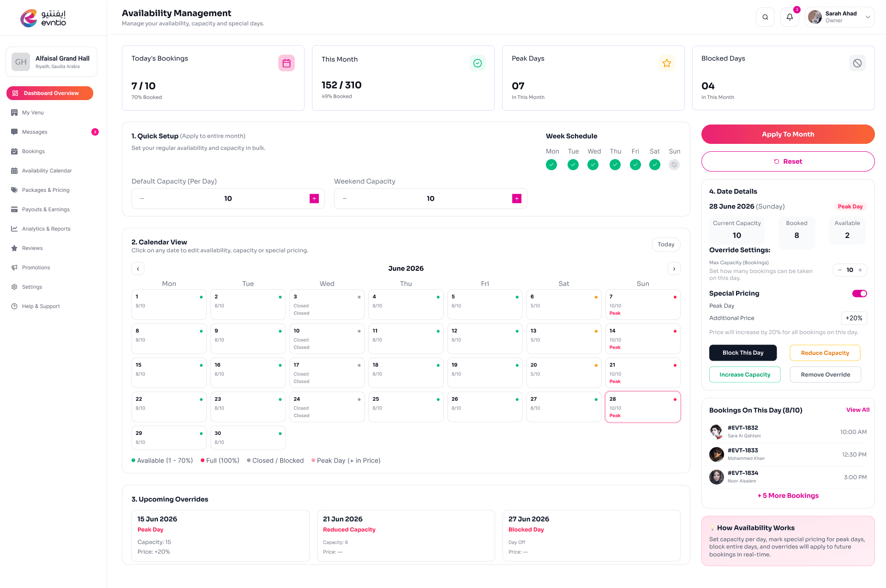This screenshot has width=886, height=588.
Task: Click the Blocked Days ban icon
Action: click(857, 63)
